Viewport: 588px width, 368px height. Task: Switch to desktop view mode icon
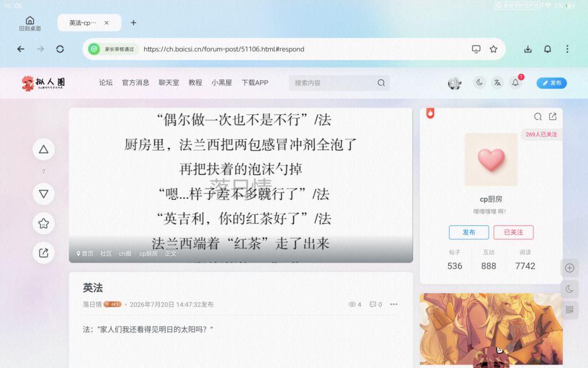click(x=476, y=49)
